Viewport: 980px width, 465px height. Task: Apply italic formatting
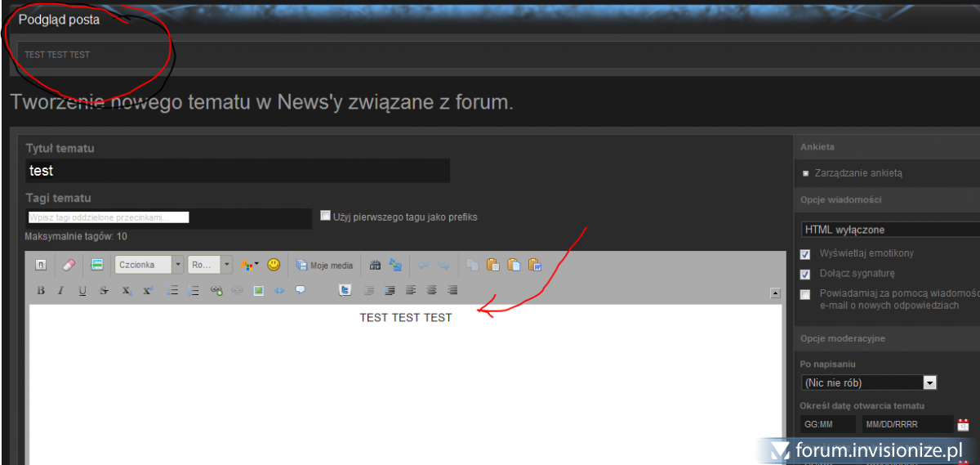point(61,290)
